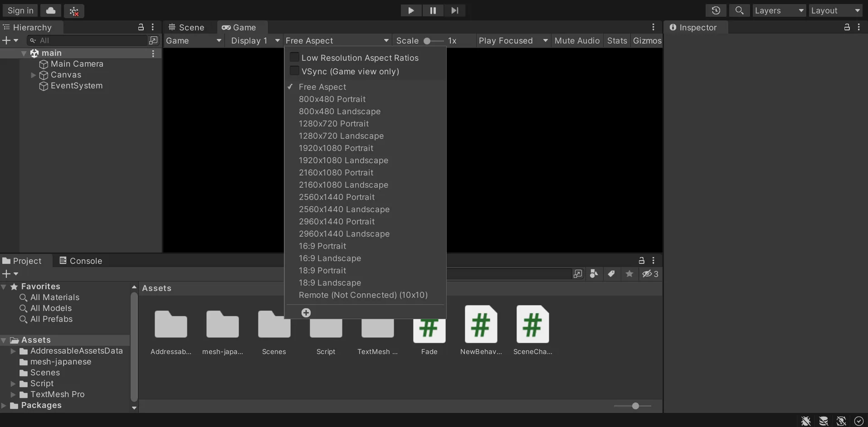This screenshot has width=868, height=427.
Task: Open the Game view type dropdown
Action: 194,41
